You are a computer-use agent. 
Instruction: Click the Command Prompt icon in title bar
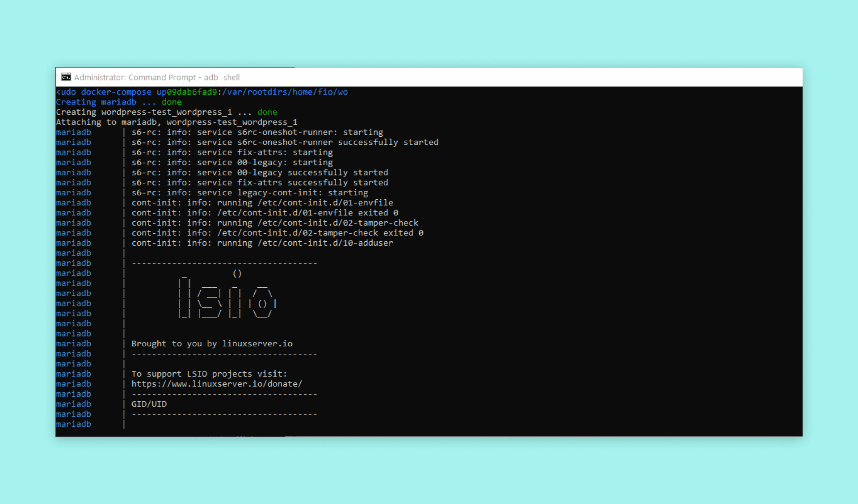click(x=66, y=77)
